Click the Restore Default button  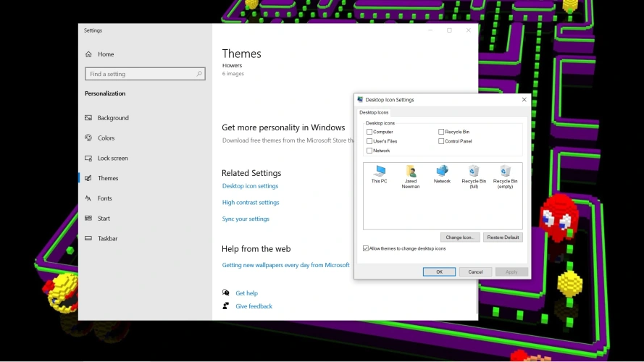pyautogui.click(x=503, y=237)
